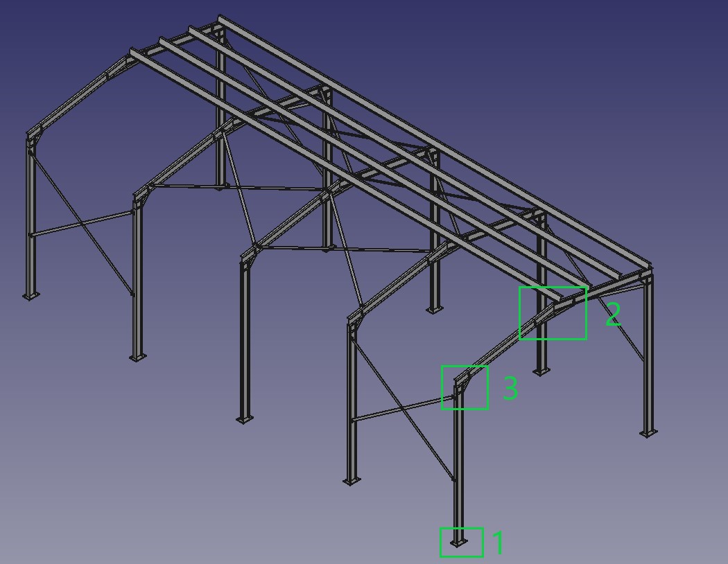Click the base plate inside green box 1
Image resolution: width=728 pixels, height=564 pixels.
click(x=458, y=543)
